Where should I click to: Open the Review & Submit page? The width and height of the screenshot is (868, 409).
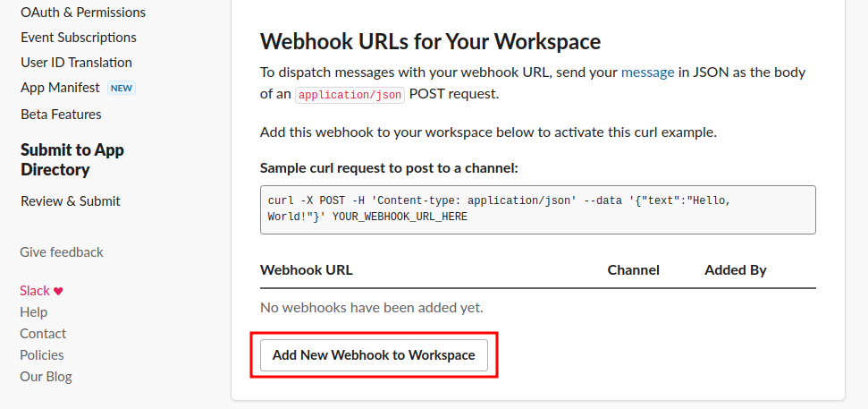pyautogui.click(x=71, y=201)
